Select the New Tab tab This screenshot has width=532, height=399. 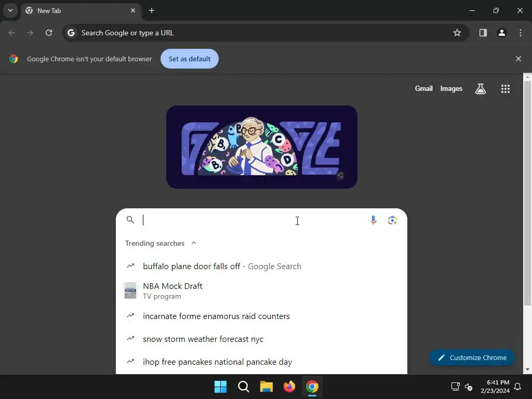tap(81, 10)
